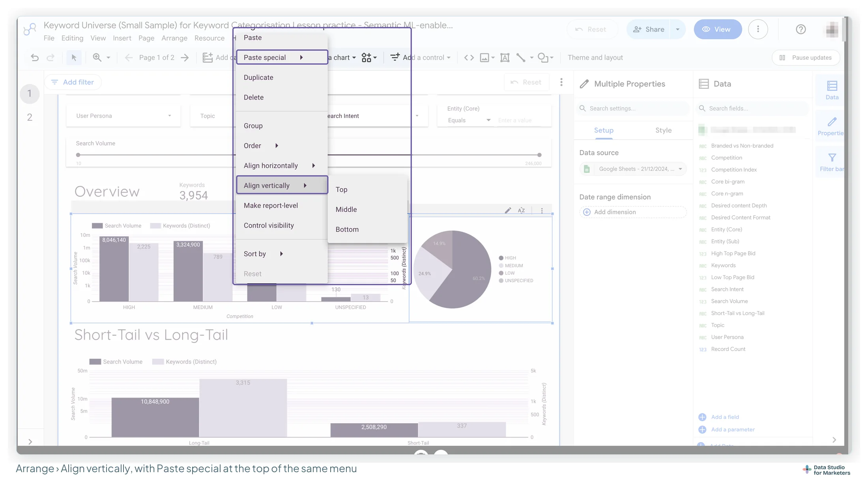The width and height of the screenshot is (868, 484).
Task: Go to previous page arrow
Action: [129, 58]
